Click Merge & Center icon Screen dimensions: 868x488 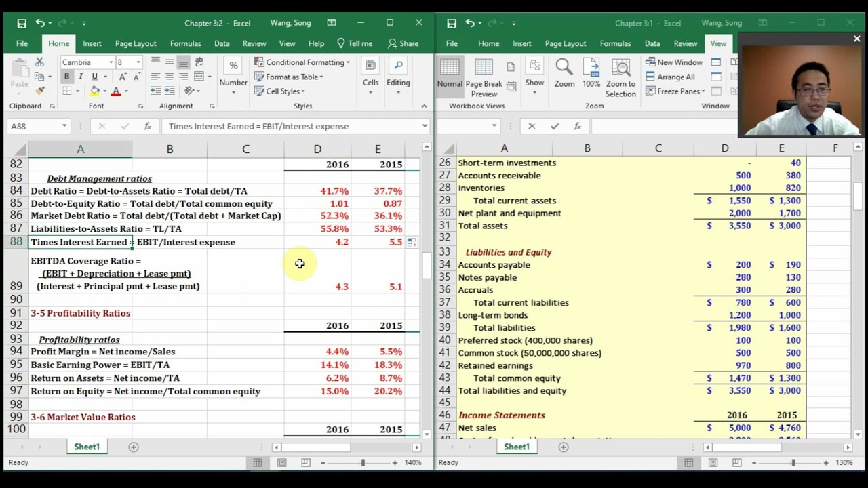199,77
